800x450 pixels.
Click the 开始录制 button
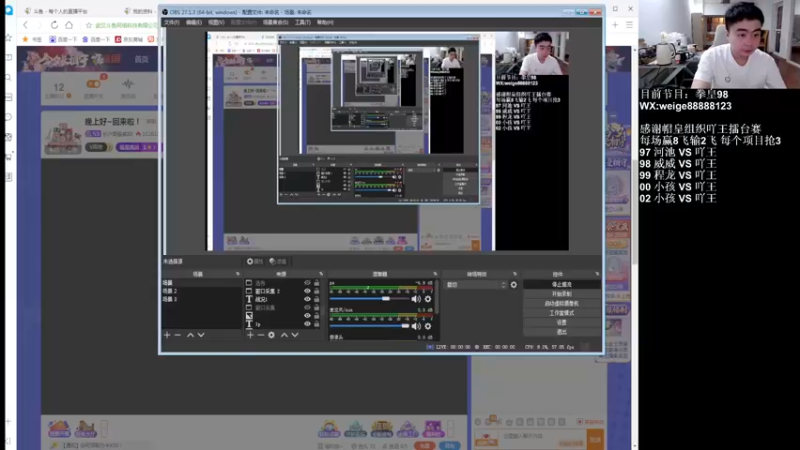click(x=562, y=294)
